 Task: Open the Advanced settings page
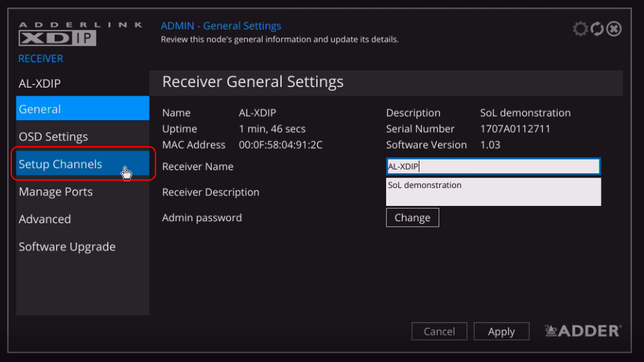pyautogui.click(x=82, y=219)
